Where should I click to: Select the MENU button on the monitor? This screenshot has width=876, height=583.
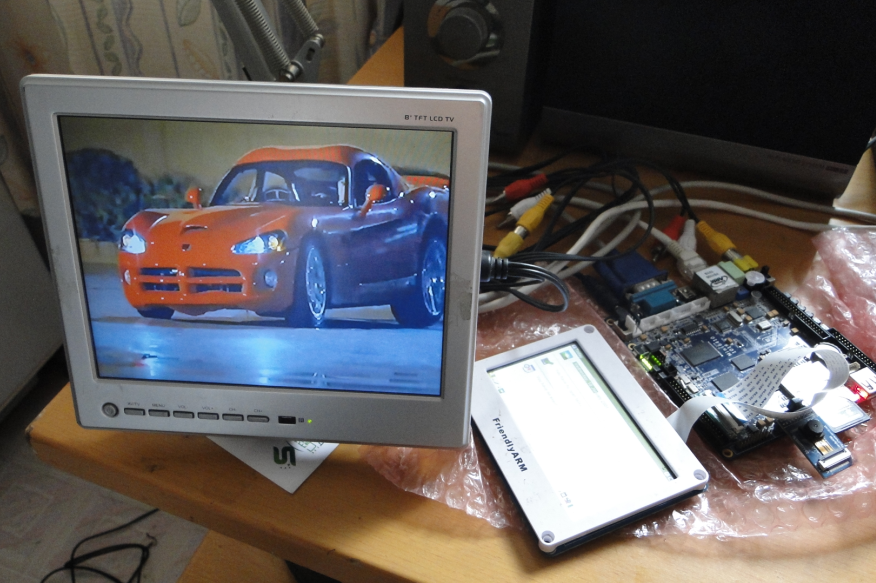coord(159,414)
